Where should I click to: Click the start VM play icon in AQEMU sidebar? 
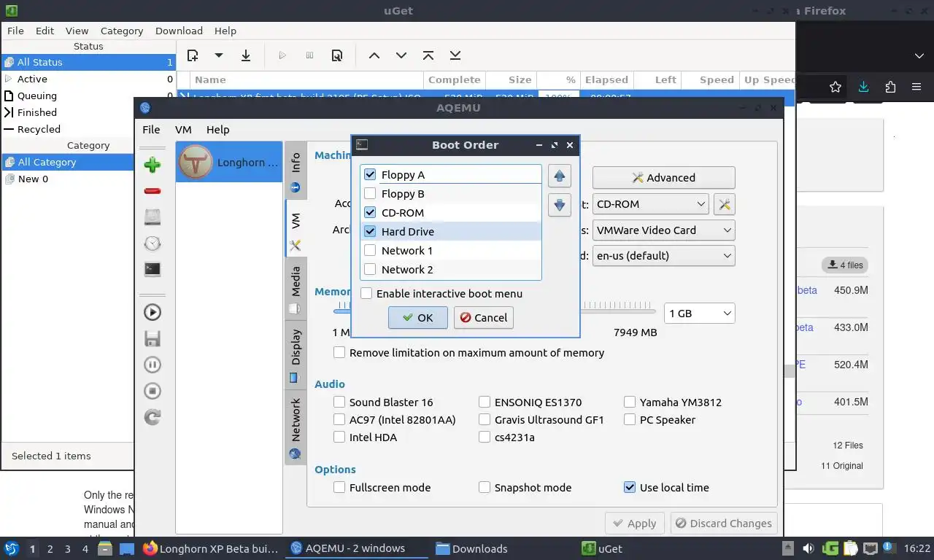coord(153,312)
